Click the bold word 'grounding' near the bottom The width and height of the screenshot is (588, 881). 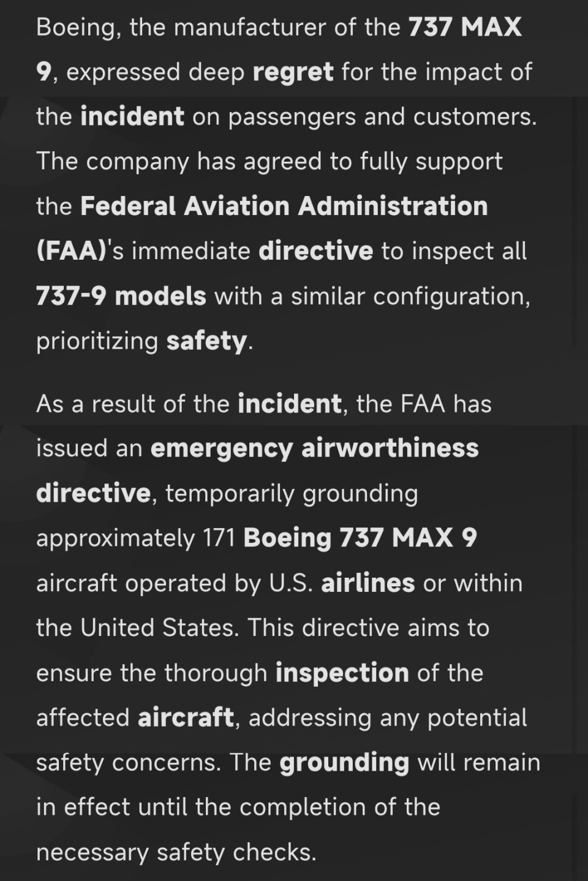tap(344, 763)
